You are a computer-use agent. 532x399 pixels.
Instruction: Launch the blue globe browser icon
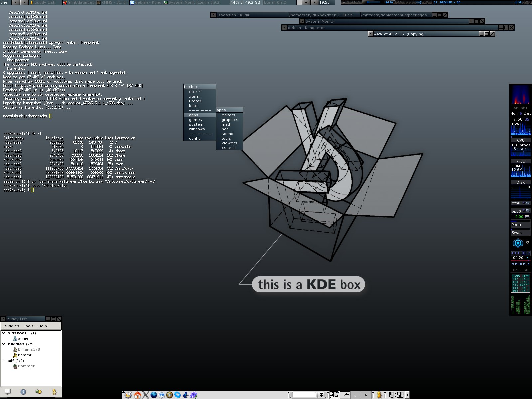pyautogui.click(x=154, y=395)
